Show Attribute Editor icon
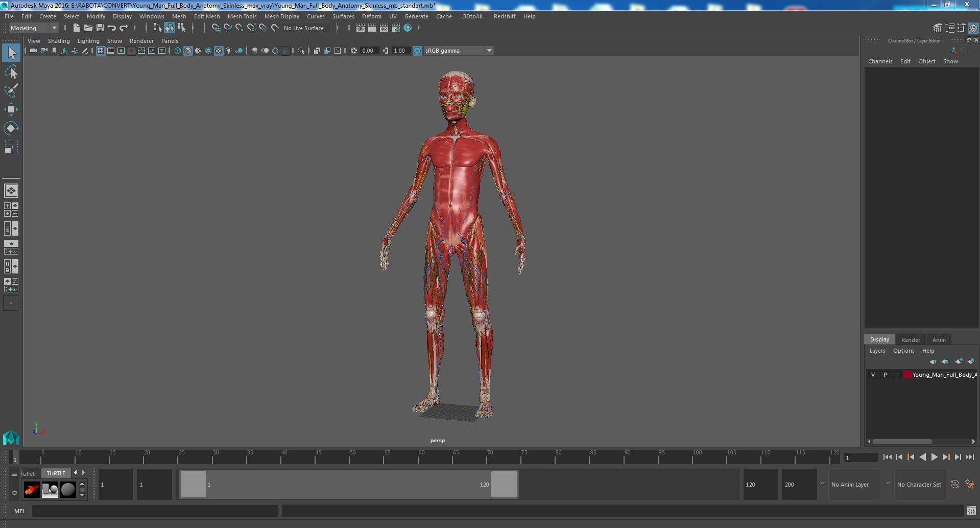 [949, 28]
